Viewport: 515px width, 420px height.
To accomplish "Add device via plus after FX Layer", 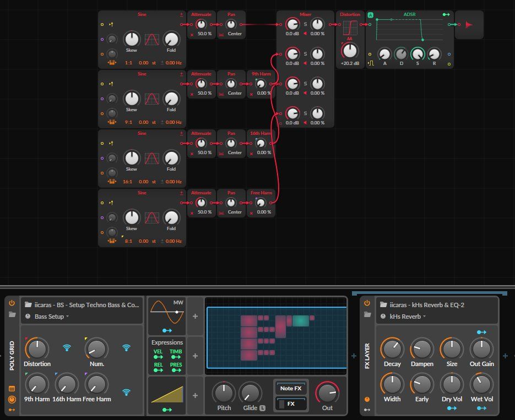I will [x=505, y=356].
